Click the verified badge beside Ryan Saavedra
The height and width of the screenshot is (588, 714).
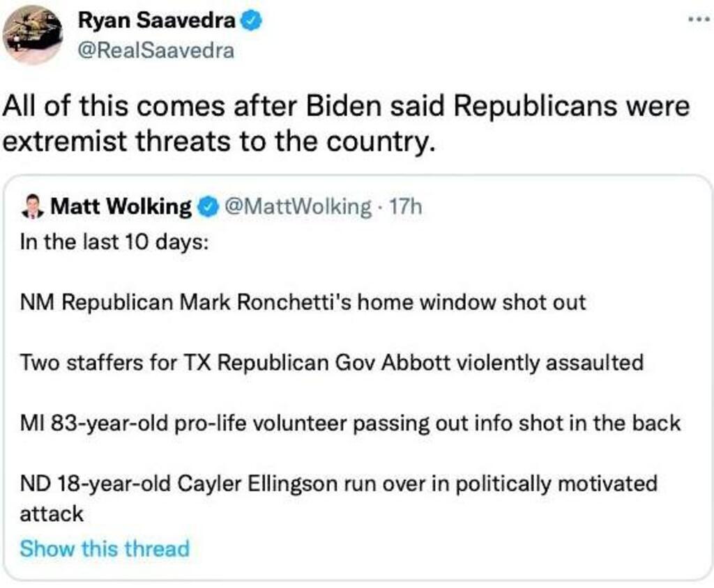(252, 22)
